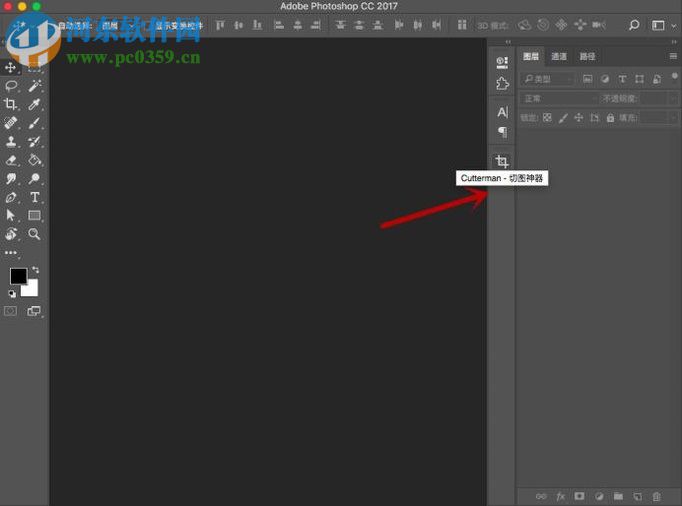Select the Pen tool
The image size is (682, 506).
pyautogui.click(x=11, y=198)
